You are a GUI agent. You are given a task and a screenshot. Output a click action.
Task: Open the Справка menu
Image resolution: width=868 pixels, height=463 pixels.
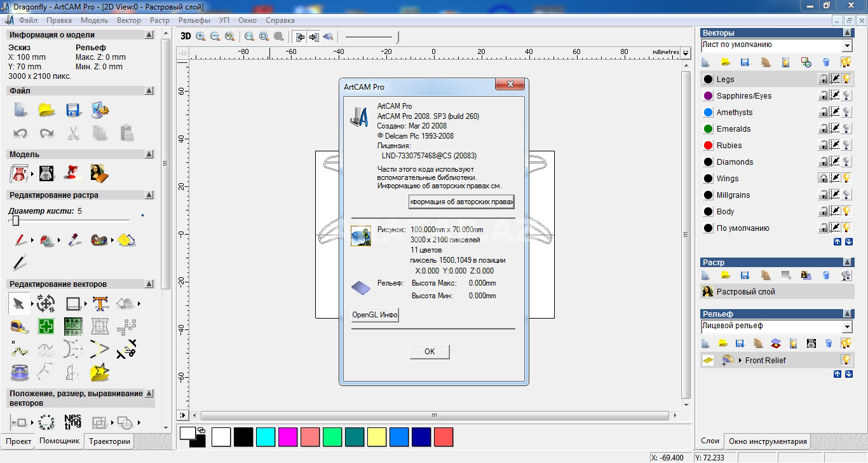(280, 20)
